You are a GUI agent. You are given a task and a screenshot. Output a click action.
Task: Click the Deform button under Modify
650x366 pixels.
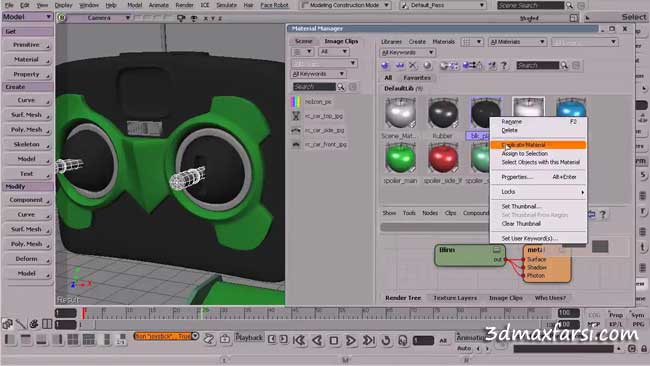[x=27, y=259]
